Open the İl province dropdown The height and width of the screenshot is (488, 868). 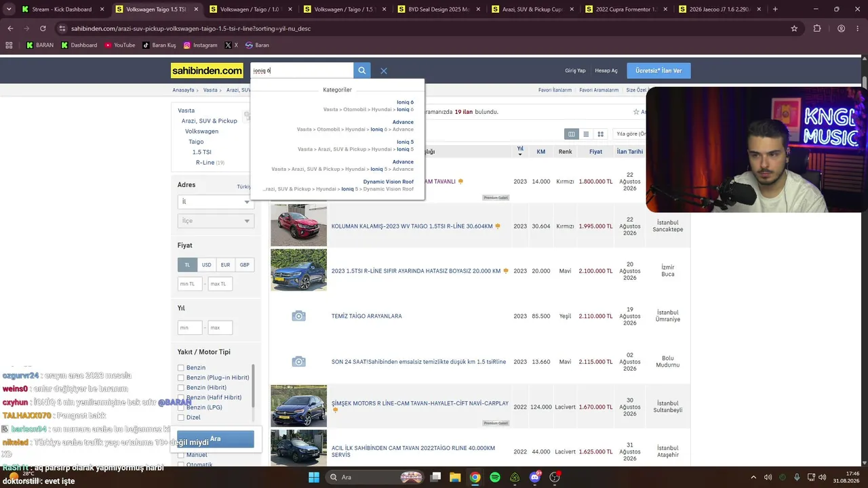click(x=215, y=202)
